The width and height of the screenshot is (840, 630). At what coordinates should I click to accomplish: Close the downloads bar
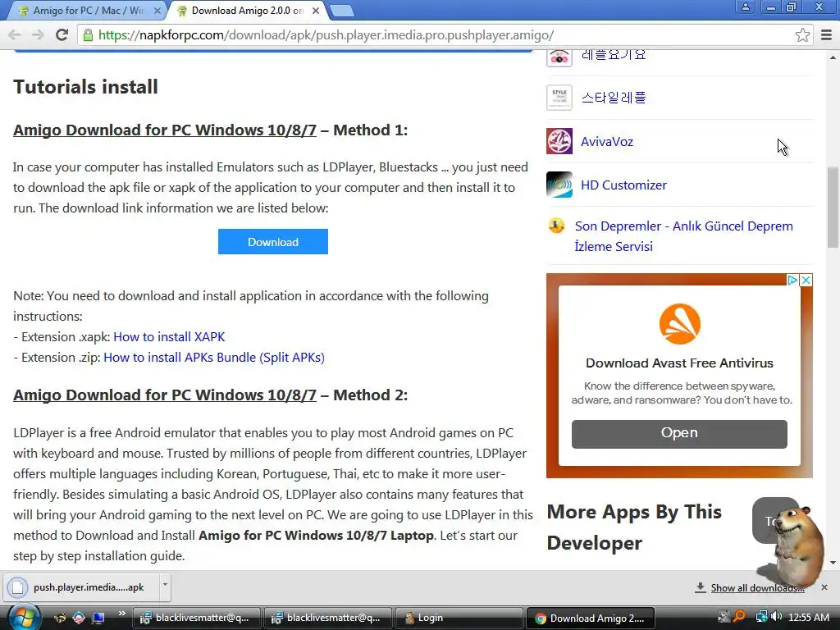click(824, 587)
